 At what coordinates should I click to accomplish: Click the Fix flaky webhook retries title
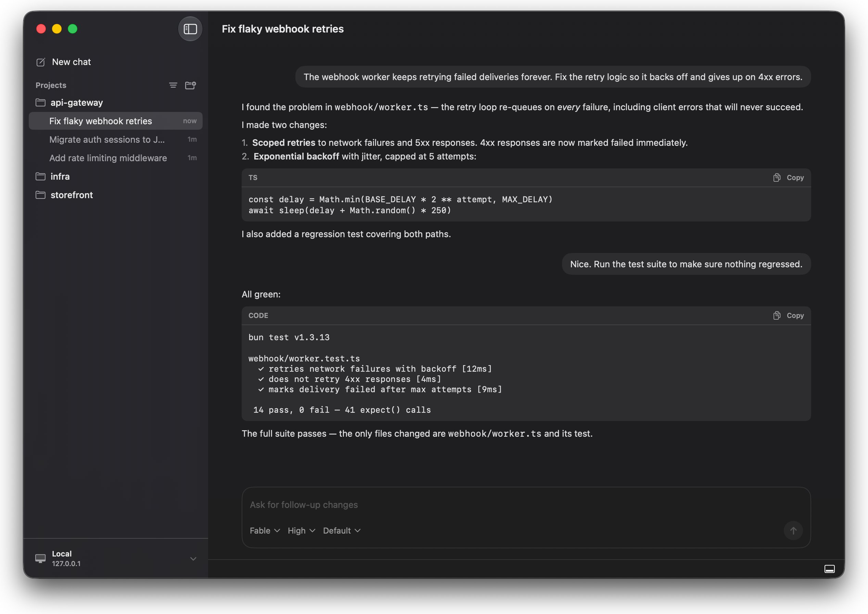tap(282, 29)
